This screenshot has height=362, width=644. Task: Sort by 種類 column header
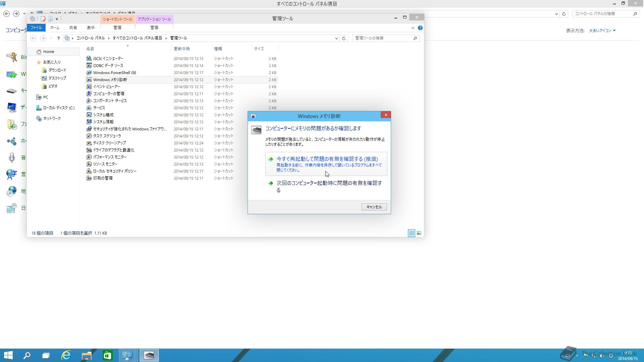[231, 49]
